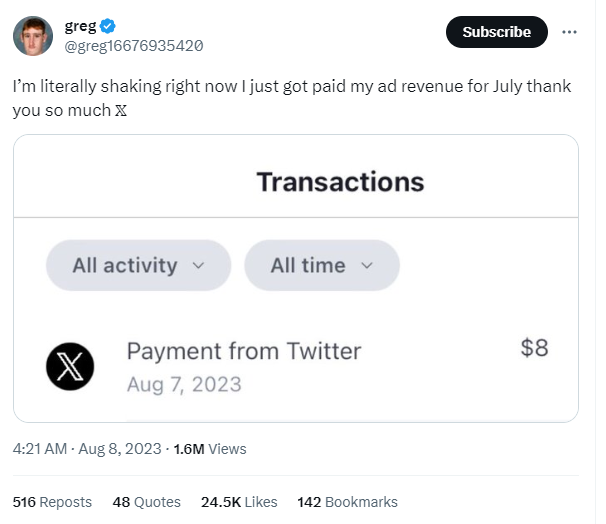Show the 48 Quotes list
Screen dimensions: 606x524
(x=147, y=502)
